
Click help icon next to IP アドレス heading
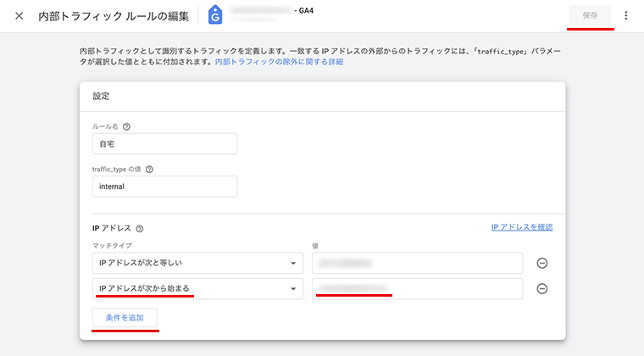[x=140, y=229]
